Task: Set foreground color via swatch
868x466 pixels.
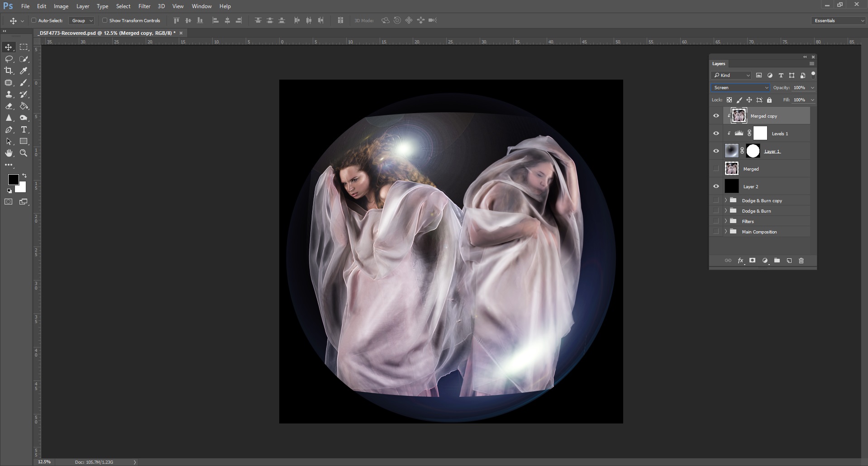Action: (x=13, y=180)
